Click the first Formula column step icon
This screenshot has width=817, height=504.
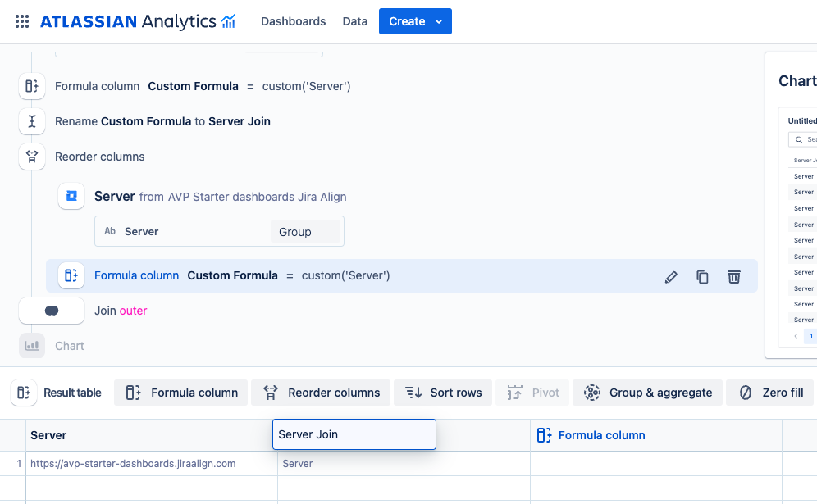pos(32,86)
